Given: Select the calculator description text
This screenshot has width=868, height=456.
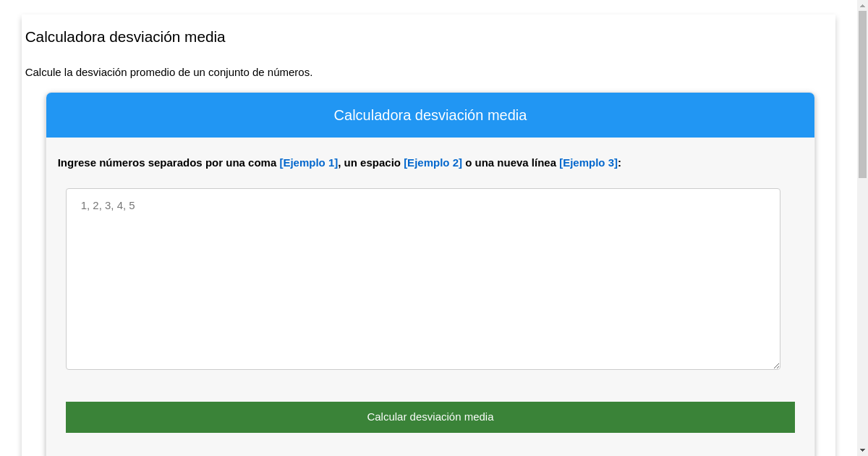Looking at the screenshot, I should click(169, 72).
